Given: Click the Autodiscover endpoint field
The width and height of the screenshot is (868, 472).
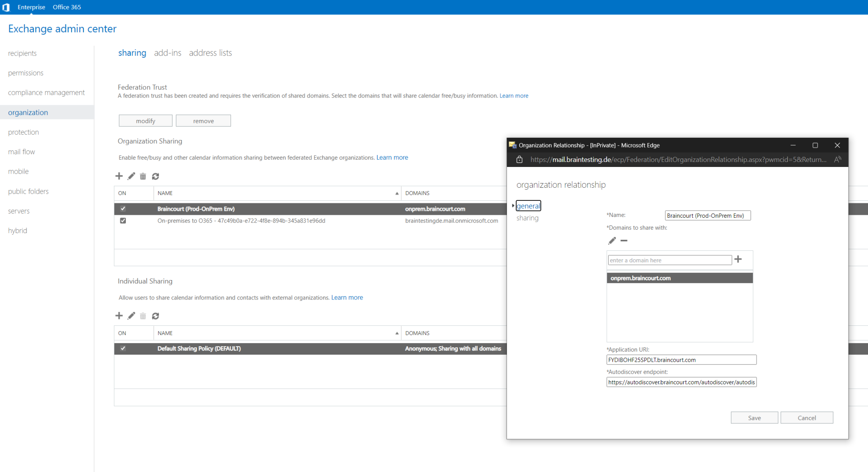Looking at the screenshot, I should point(682,382).
